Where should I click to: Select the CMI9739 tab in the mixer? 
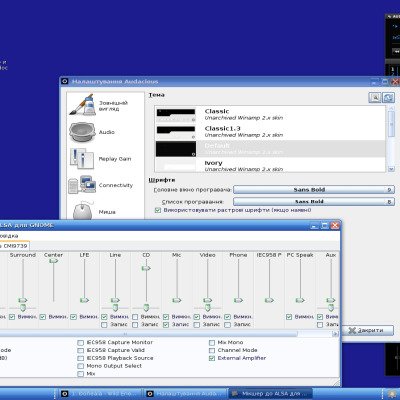point(14,246)
